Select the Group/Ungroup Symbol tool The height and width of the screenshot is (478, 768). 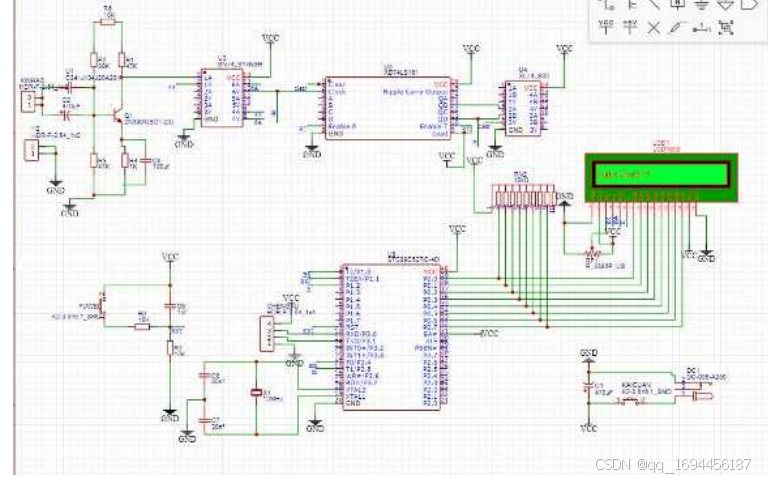point(726,27)
